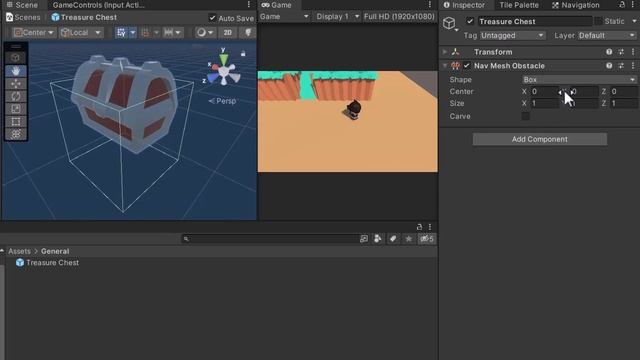
Task: Click search by type icon in Project panel
Action: tap(378, 239)
